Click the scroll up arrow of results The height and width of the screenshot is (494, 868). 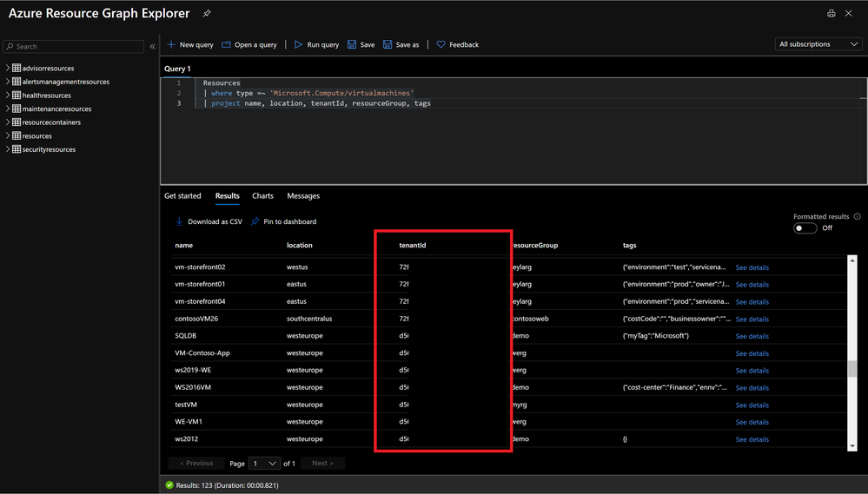tap(852, 260)
